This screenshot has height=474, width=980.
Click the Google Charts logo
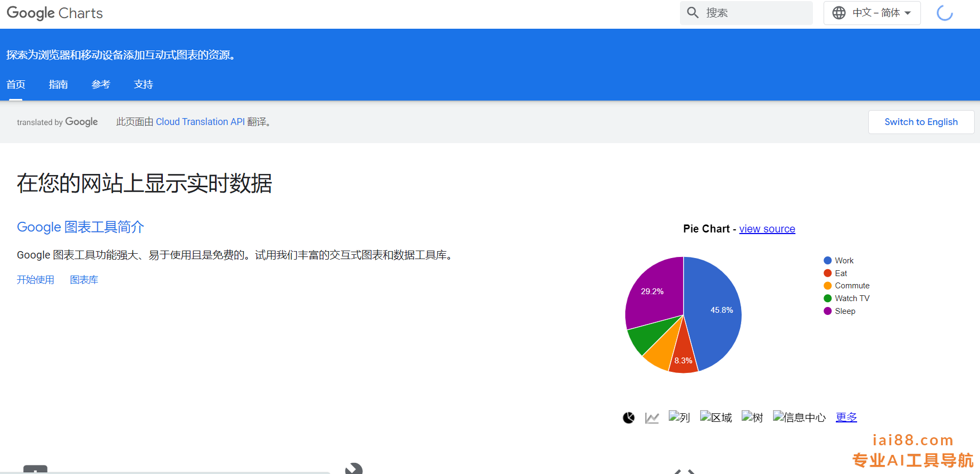pyautogui.click(x=55, y=13)
